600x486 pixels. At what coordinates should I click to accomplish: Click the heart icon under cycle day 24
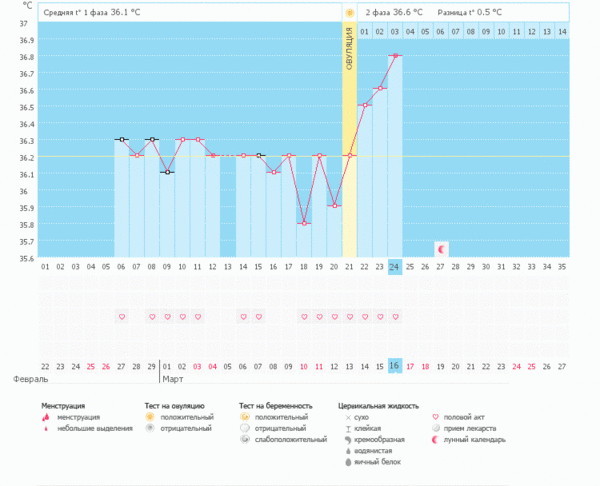point(396,317)
